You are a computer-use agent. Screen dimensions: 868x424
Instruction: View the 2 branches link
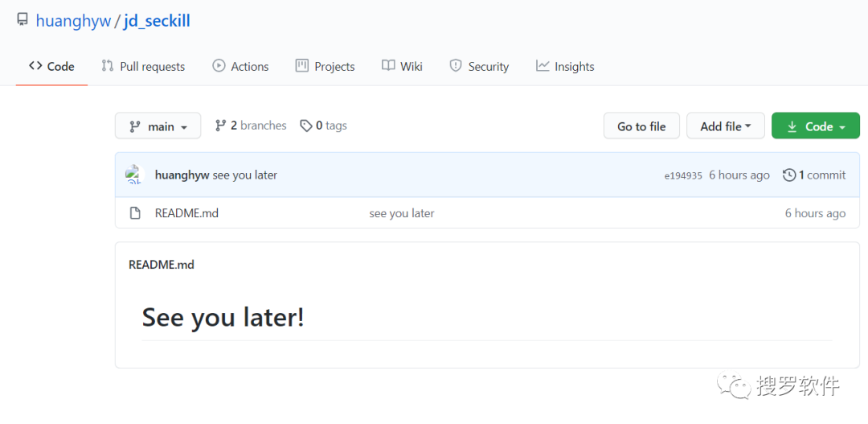click(251, 126)
